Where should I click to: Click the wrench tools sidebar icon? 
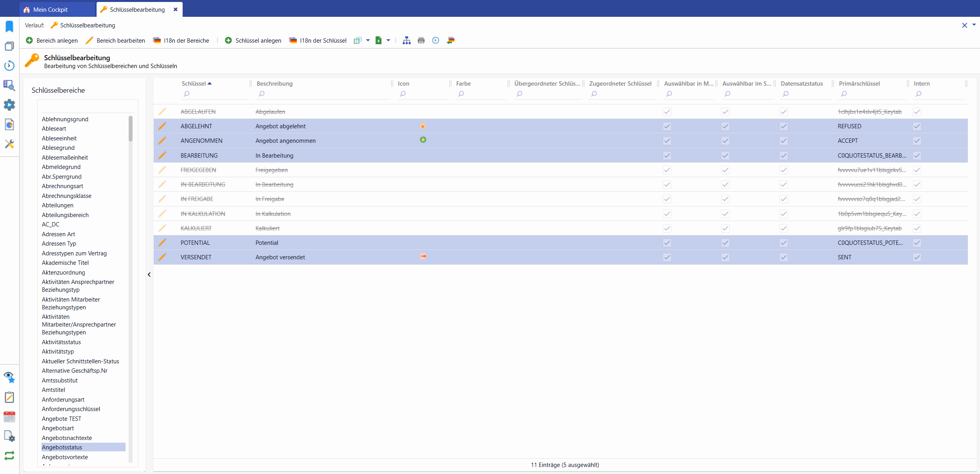click(9, 144)
